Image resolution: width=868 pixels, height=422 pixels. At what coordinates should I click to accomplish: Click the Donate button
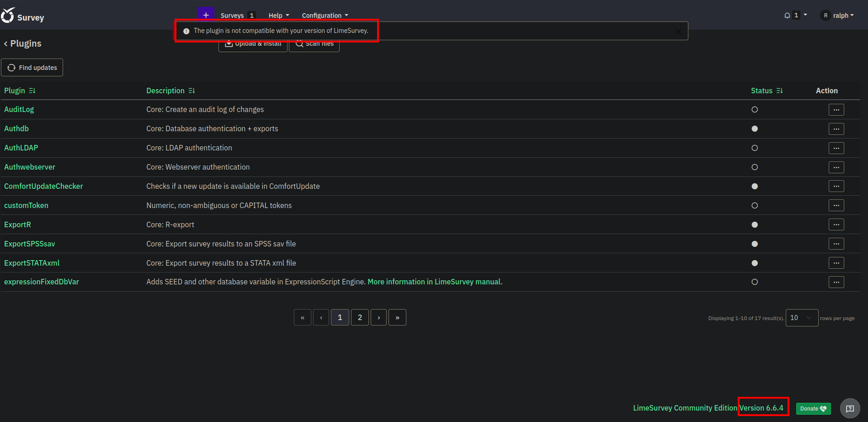[813, 409]
